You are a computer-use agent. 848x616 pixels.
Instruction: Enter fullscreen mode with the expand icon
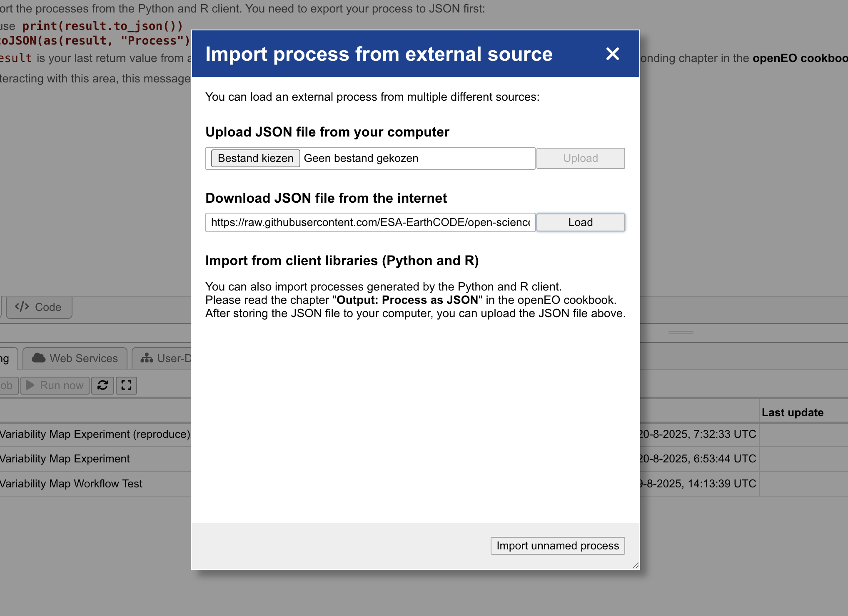pos(126,385)
